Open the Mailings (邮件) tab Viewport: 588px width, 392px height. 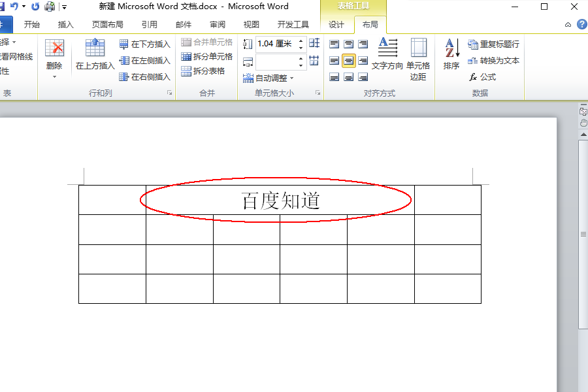click(184, 24)
